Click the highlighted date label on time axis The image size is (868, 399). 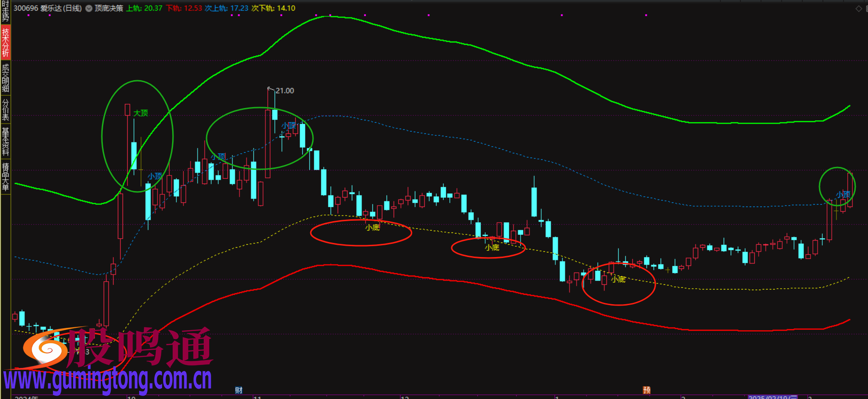coord(772,397)
